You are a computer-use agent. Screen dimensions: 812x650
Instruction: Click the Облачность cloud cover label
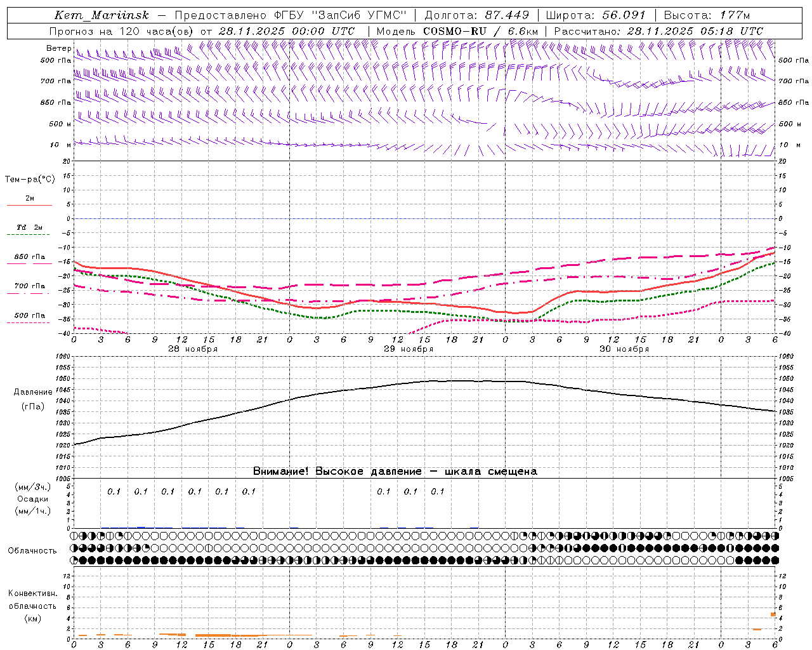[32, 551]
